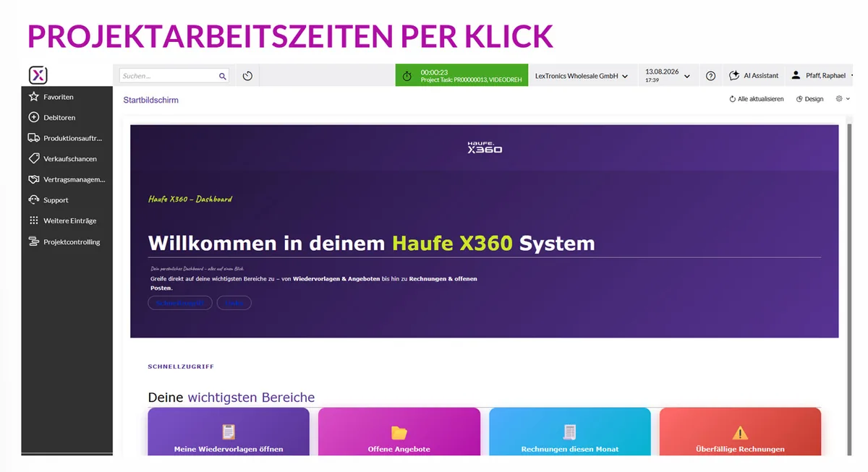Select Debitoren in the sidebar menu
Image resolution: width=868 pixels, height=472 pixels.
point(59,117)
